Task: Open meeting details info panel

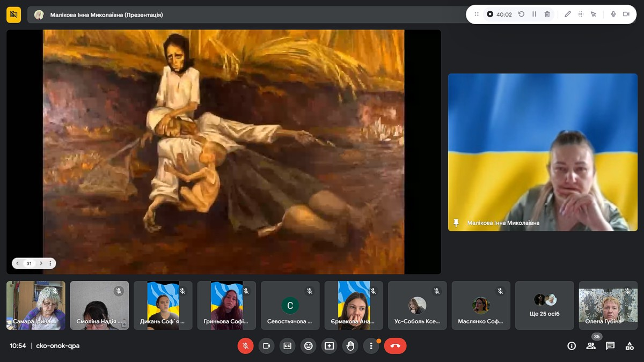Action: 572,346
